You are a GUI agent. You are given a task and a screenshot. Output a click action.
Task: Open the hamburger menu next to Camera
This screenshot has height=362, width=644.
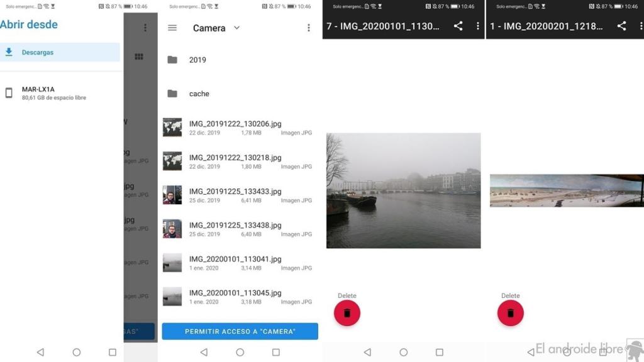[x=172, y=28]
